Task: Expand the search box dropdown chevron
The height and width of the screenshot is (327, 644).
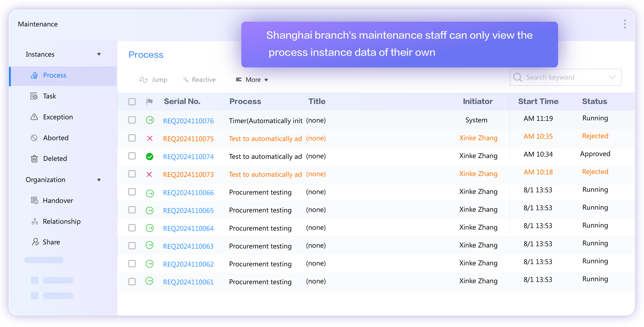Action: tap(612, 77)
